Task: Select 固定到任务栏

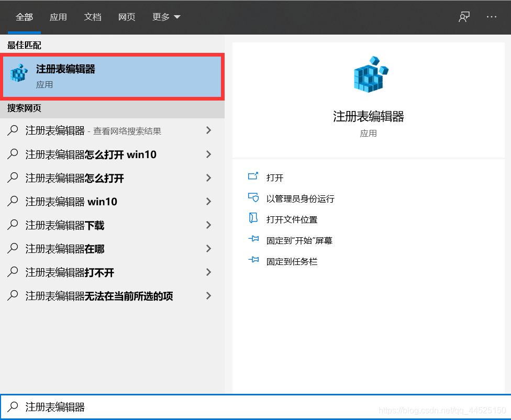Action: pos(292,261)
